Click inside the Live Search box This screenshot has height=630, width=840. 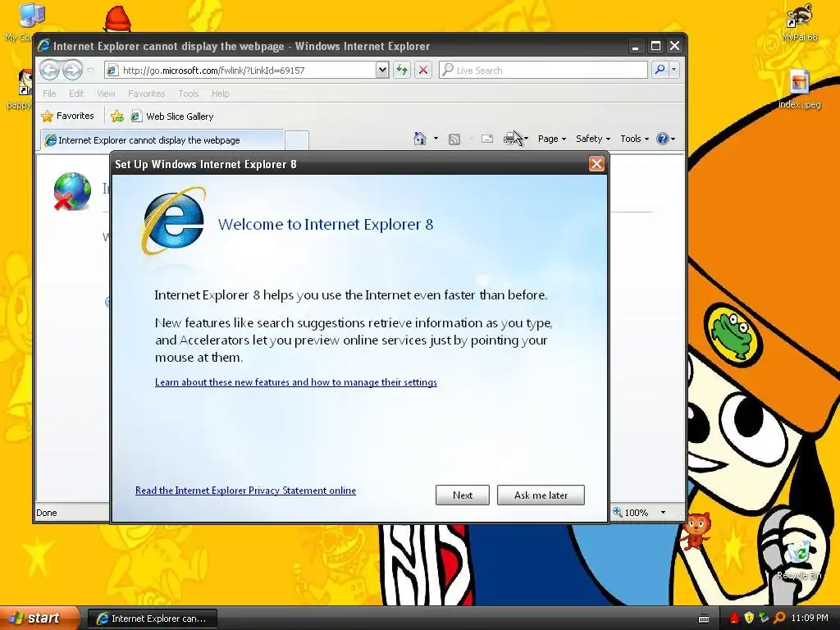543,71
